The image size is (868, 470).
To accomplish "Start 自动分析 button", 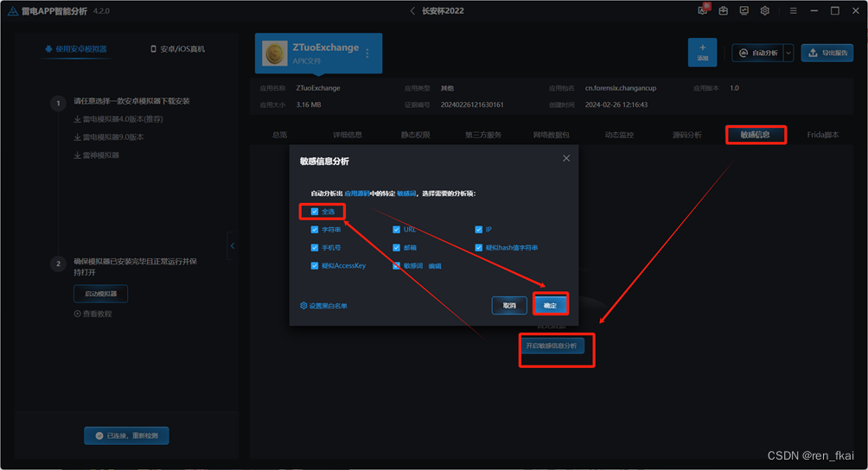I will pyautogui.click(x=758, y=53).
